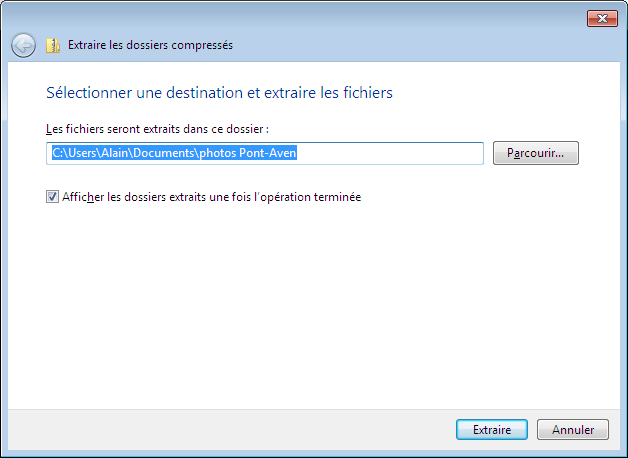Close the extraction wizard with the red X
The image size is (628, 458).
[x=602, y=18]
